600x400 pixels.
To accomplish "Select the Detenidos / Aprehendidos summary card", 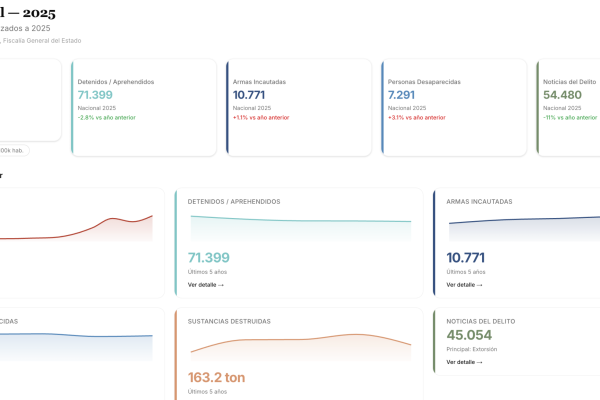I will tap(144, 108).
